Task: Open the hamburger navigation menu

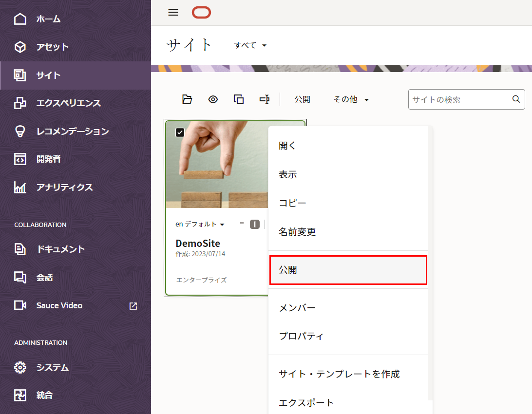Action: [172, 12]
